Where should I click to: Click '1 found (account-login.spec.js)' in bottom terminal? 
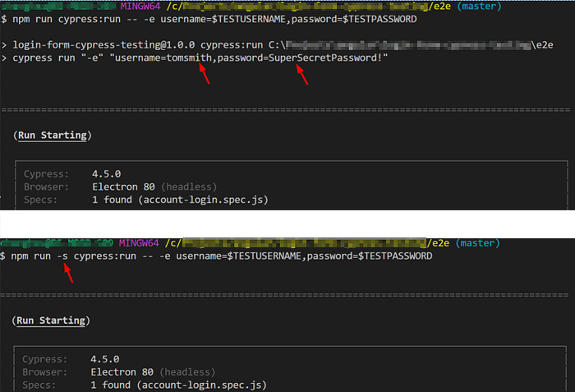178,385
